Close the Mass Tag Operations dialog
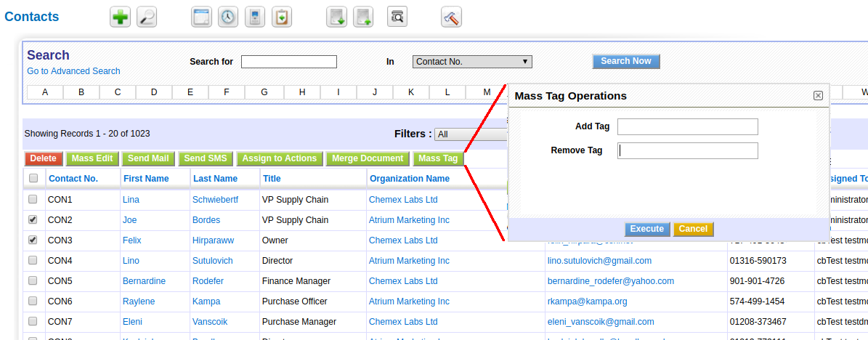The height and width of the screenshot is (340, 868). tap(818, 96)
